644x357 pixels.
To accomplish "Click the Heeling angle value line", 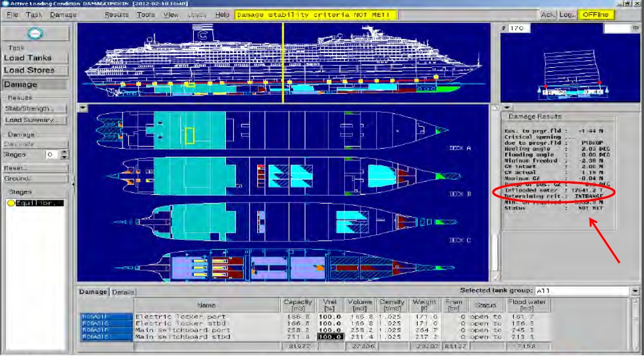I will (x=557, y=149).
